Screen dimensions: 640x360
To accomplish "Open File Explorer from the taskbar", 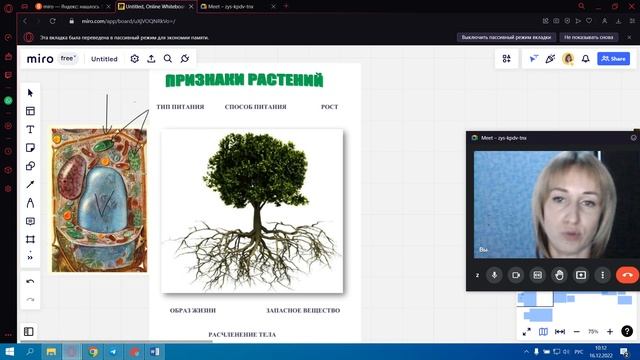I will tap(51, 352).
